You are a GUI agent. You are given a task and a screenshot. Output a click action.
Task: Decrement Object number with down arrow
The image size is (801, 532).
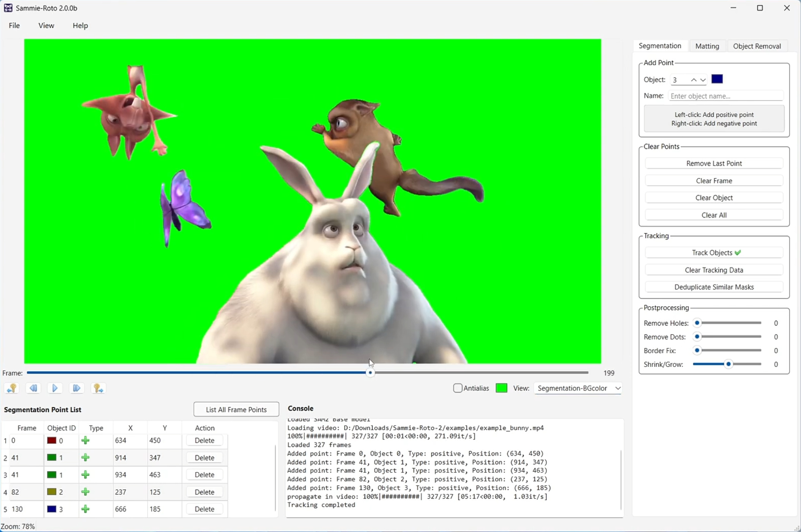pyautogui.click(x=703, y=80)
